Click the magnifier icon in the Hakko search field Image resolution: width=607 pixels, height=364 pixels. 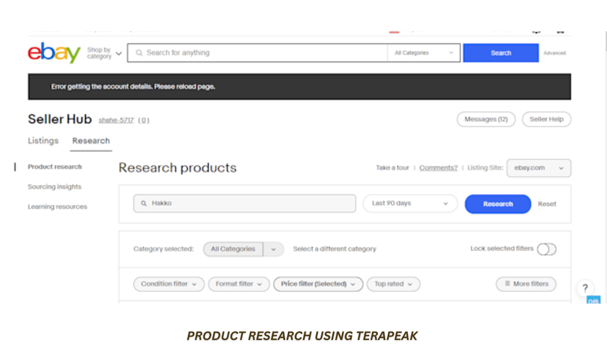coord(144,203)
